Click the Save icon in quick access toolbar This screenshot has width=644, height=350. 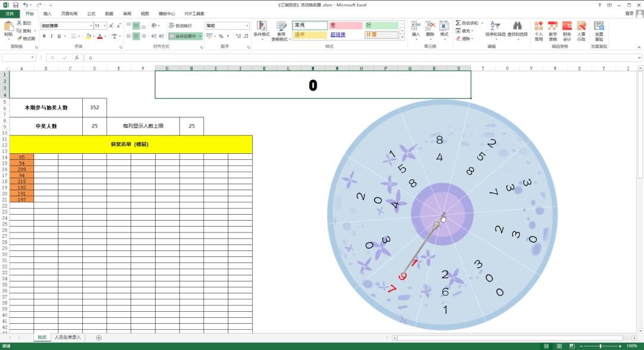pyautogui.click(x=16, y=5)
